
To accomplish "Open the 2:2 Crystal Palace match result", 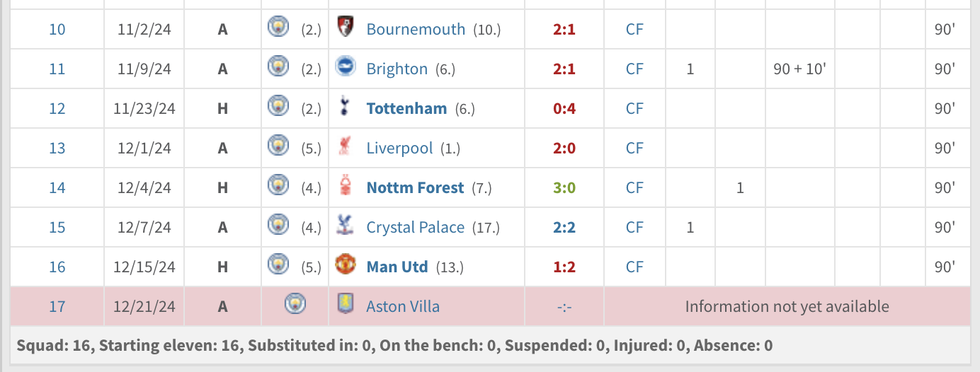I will pyautogui.click(x=564, y=228).
